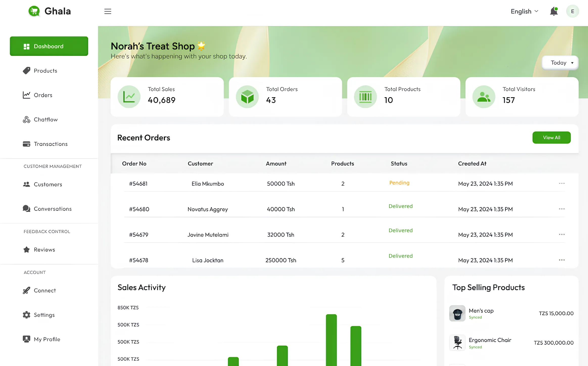Open more options for order #54679
Image resolution: width=588 pixels, height=366 pixels.
(561, 234)
